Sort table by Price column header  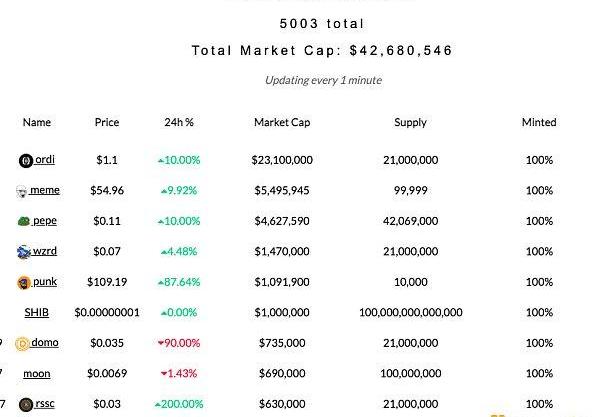point(107,122)
